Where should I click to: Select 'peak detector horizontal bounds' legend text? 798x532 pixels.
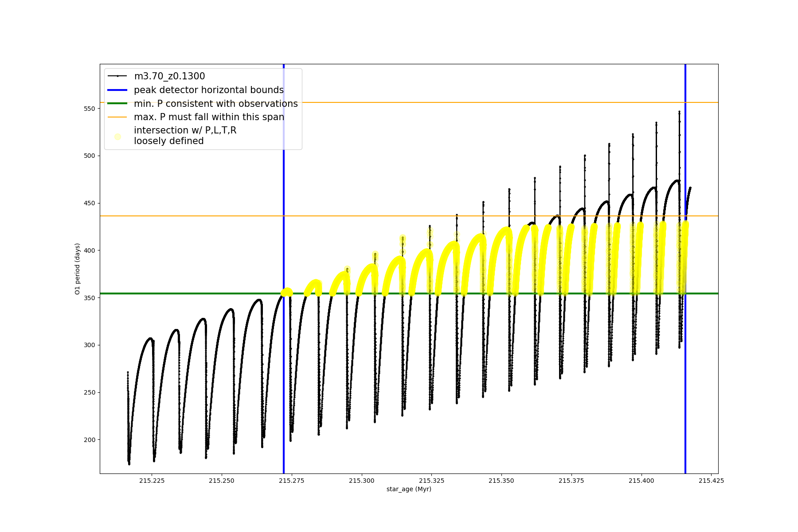click(x=208, y=90)
